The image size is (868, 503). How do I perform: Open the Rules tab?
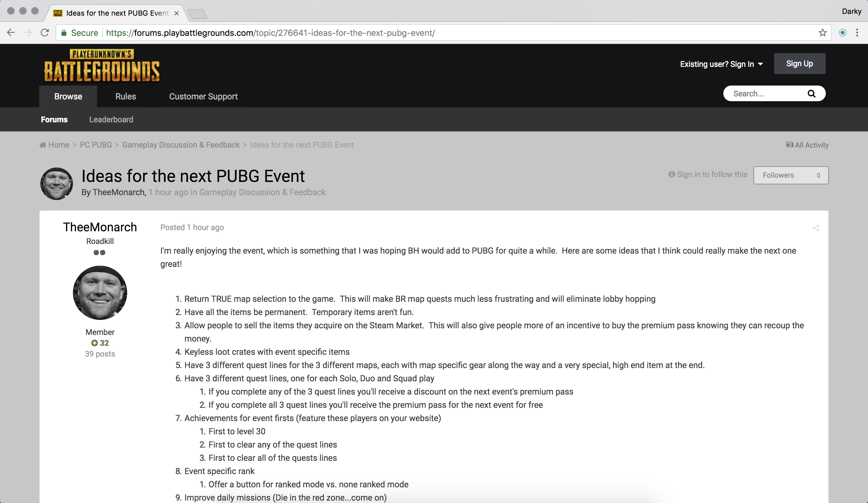pyautogui.click(x=126, y=96)
